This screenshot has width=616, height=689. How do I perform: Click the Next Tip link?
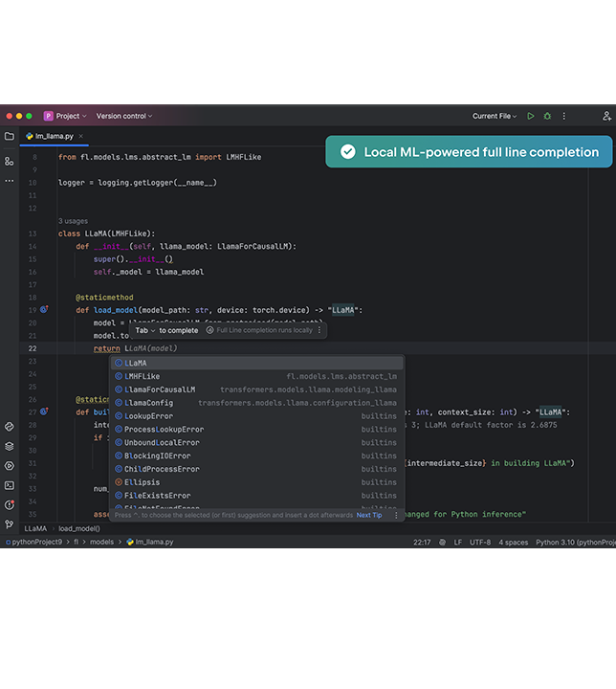point(369,515)
